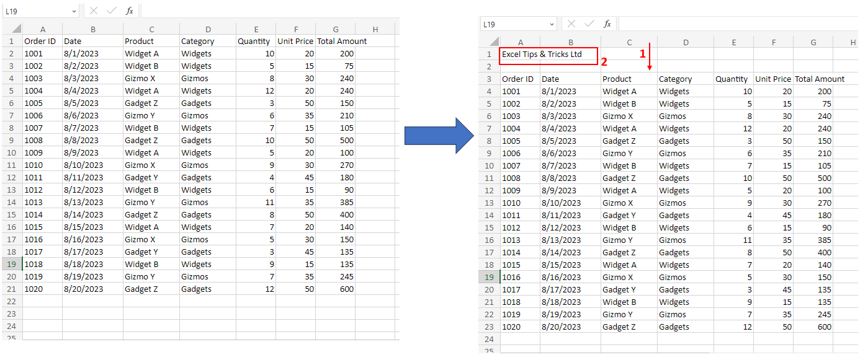The width and height of the screenshot is (868, 360).
Task: Click the fx Insert Function icon in left spreadsheet
Action: point(129,11)
